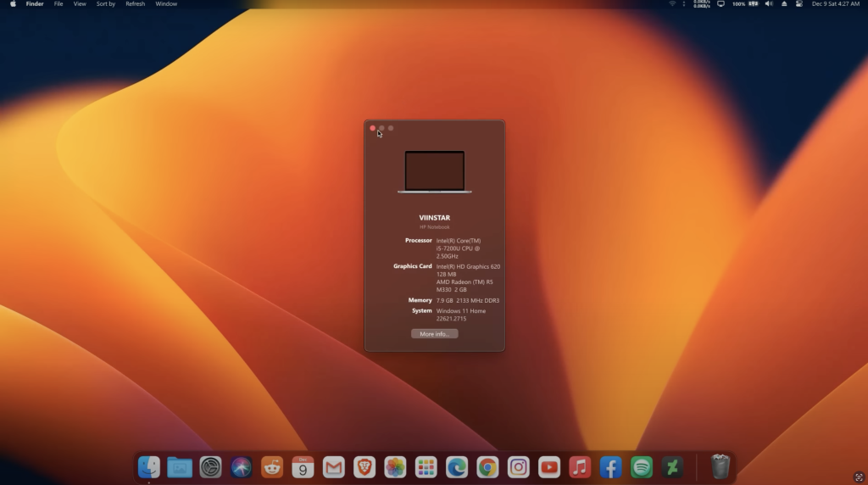Open the Apple logo menu

(x=13, y=4)
